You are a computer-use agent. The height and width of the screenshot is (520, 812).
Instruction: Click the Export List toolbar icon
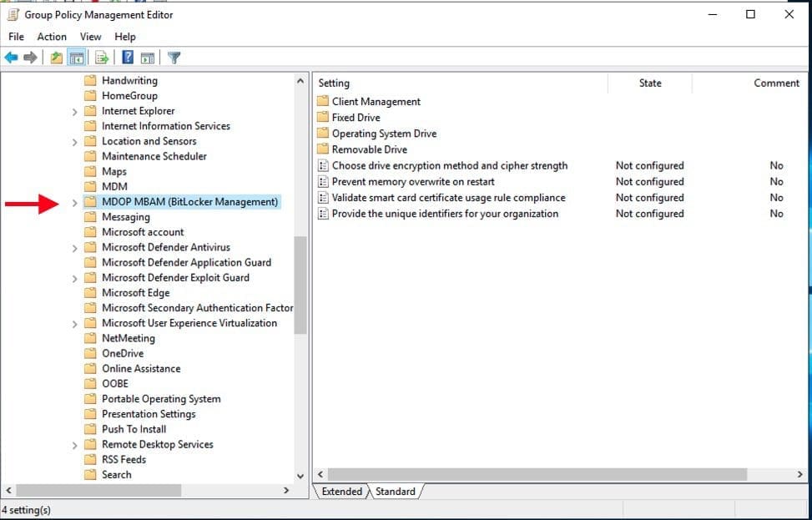click(102, 58)
